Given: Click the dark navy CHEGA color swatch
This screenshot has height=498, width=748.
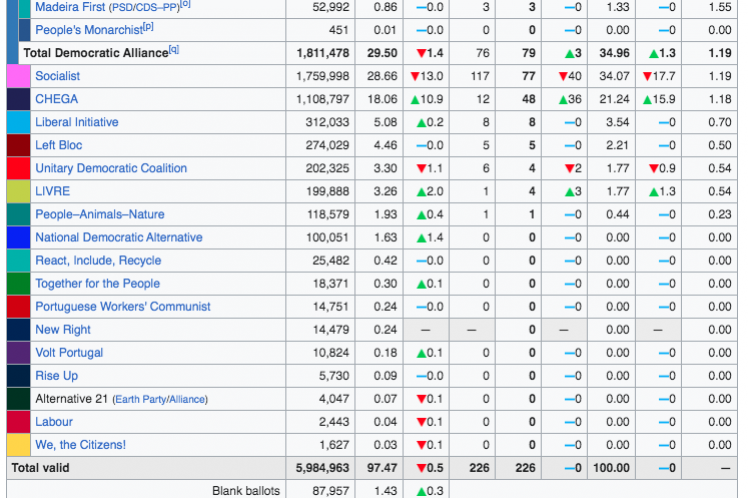Looking at the screenshot, I should [18, 99].
